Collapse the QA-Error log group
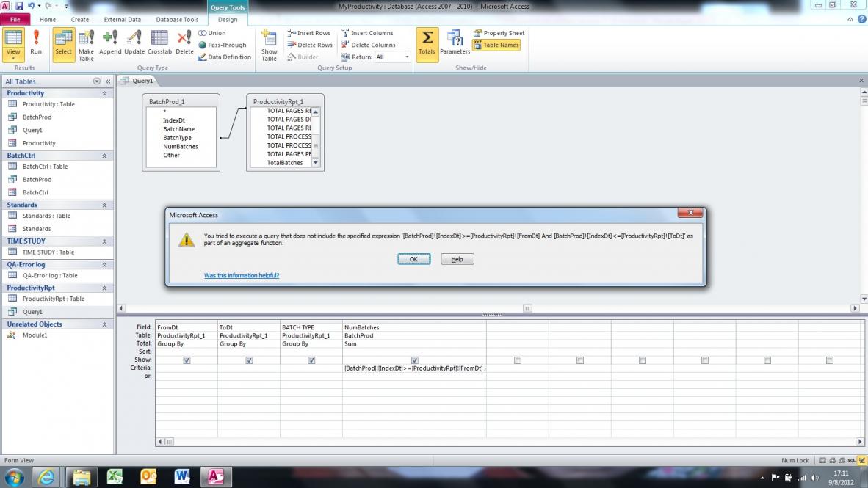This screenshot has width=868, height=488. pos(104,265)
